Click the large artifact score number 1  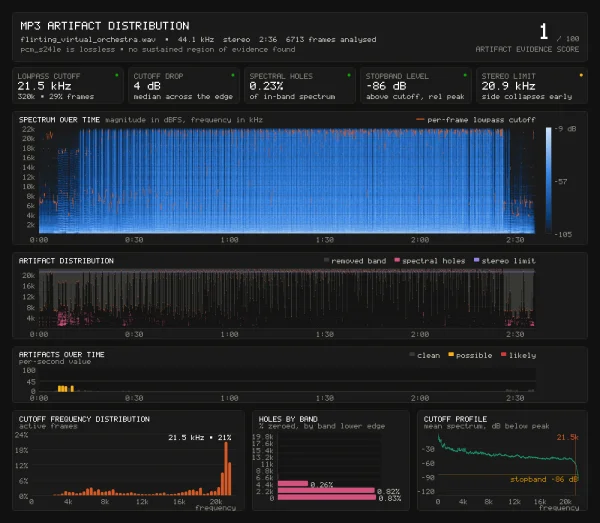(x=544, y=31)
